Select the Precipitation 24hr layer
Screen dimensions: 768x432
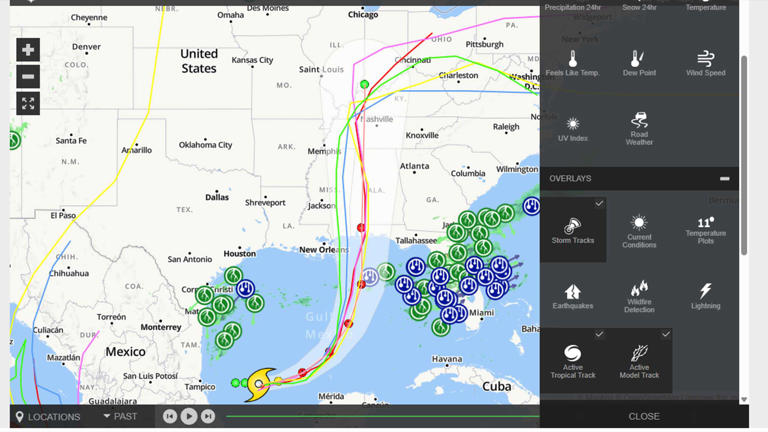click(573, 7)
